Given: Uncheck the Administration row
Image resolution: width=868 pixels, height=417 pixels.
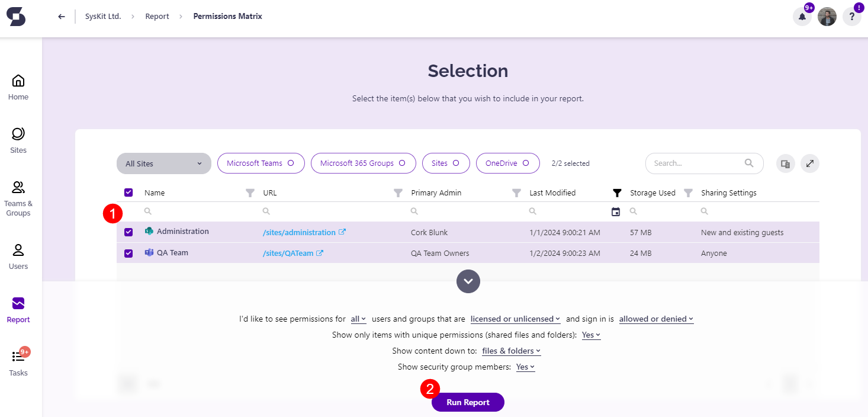Looking at the screenshot, I should point(128,232).
